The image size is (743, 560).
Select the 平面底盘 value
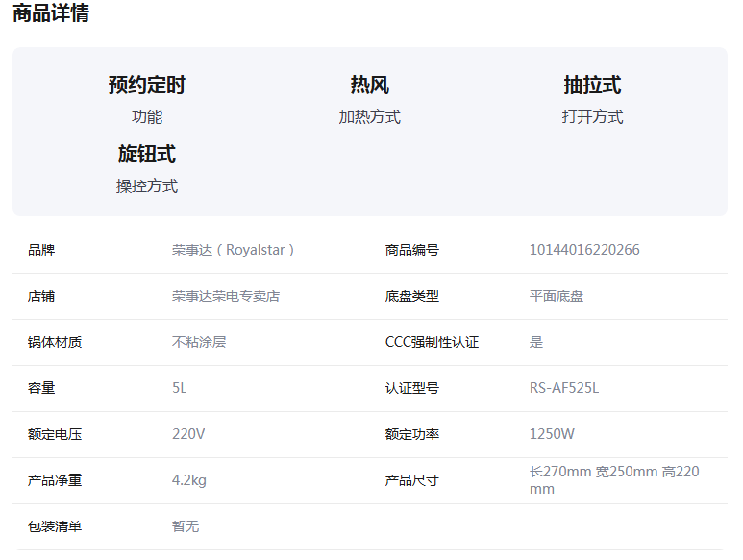557,296
